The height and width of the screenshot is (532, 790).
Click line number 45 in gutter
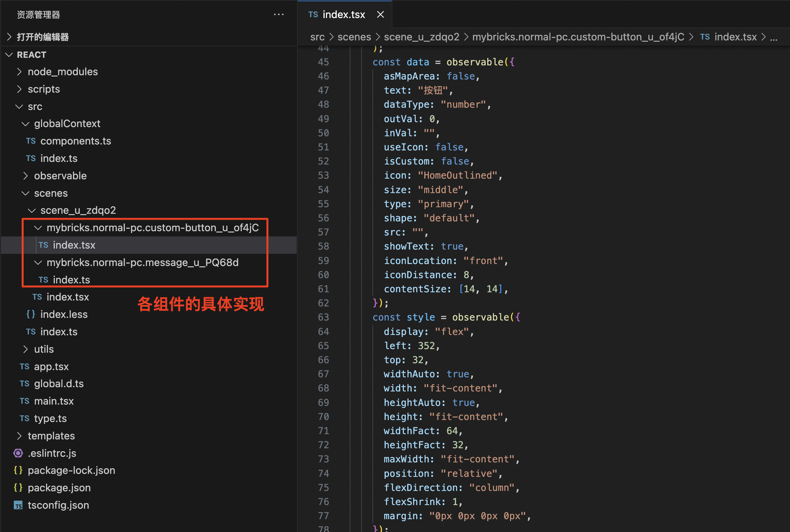[323, 62]
